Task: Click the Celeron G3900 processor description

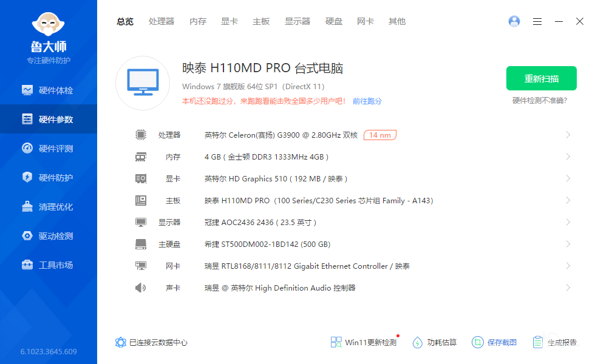Action: [281, 135]
